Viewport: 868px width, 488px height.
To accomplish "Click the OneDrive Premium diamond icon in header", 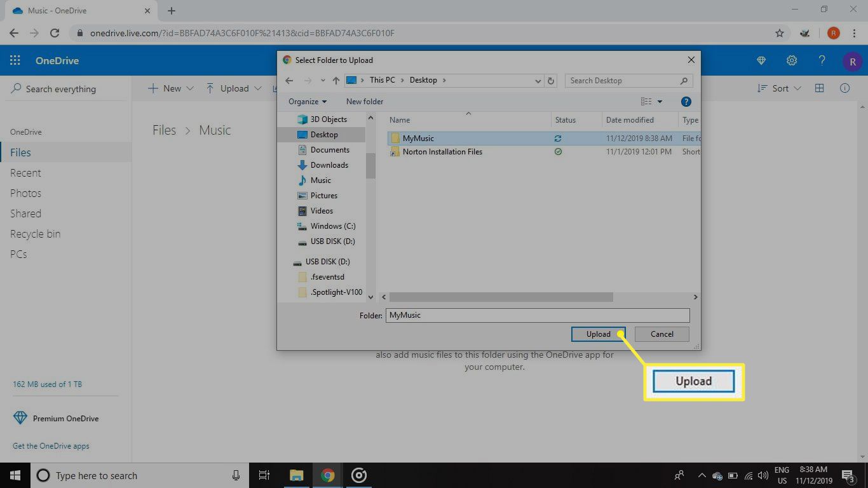I will pyautogui.click(x=761, y=61).
